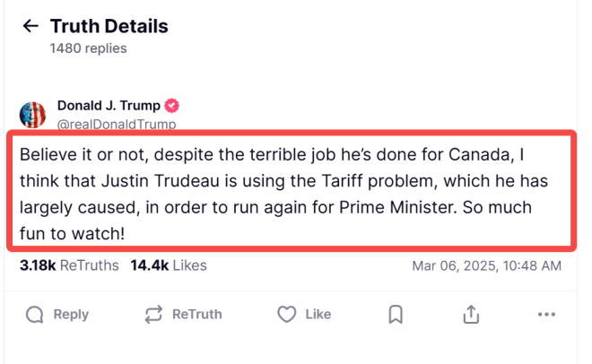The width and height of the screenshot is (592, 364).
Task: Expand the three-dot more options menu
Action: (x=546, y=314)
